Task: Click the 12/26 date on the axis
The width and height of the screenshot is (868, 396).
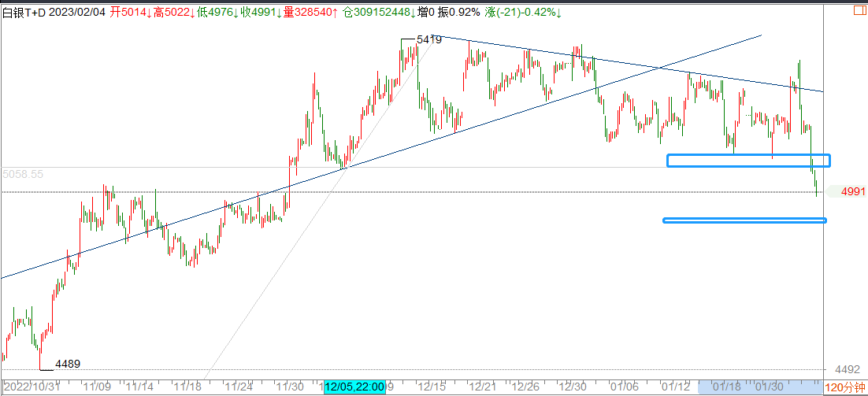Action: click(x=526, y=386)
